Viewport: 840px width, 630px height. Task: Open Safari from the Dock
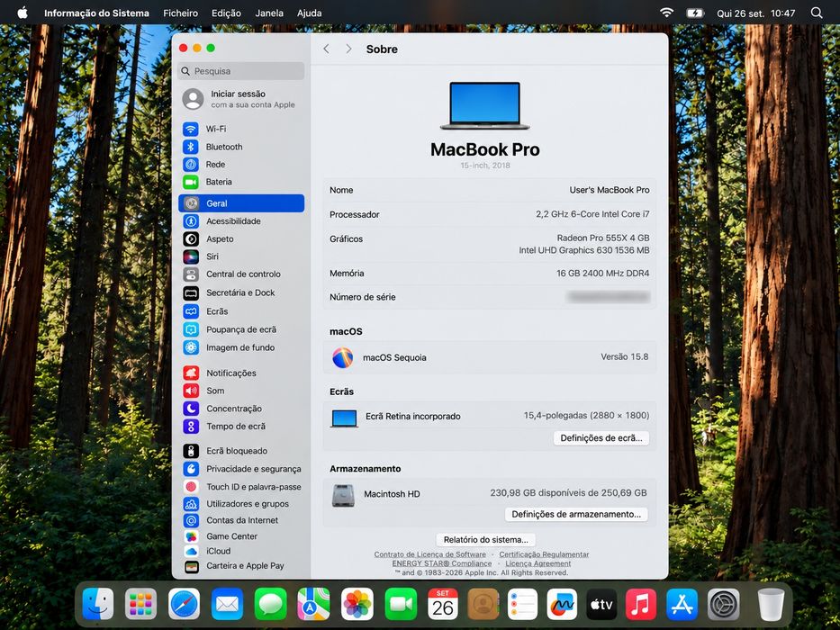pyautogui.click(x=184, y=604)
